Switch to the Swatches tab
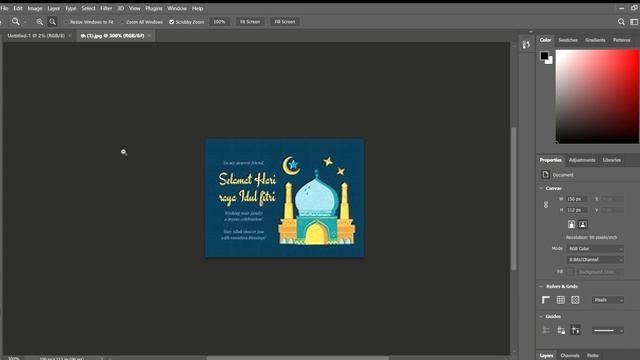Image resolution: width=640 pixels, height=360 pixels. (568, 40)
